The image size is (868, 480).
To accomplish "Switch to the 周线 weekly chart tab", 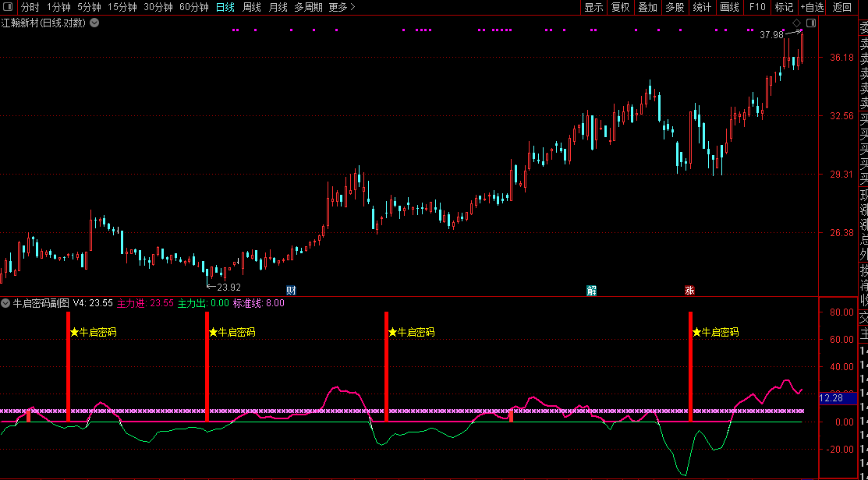I will (251, 7).
